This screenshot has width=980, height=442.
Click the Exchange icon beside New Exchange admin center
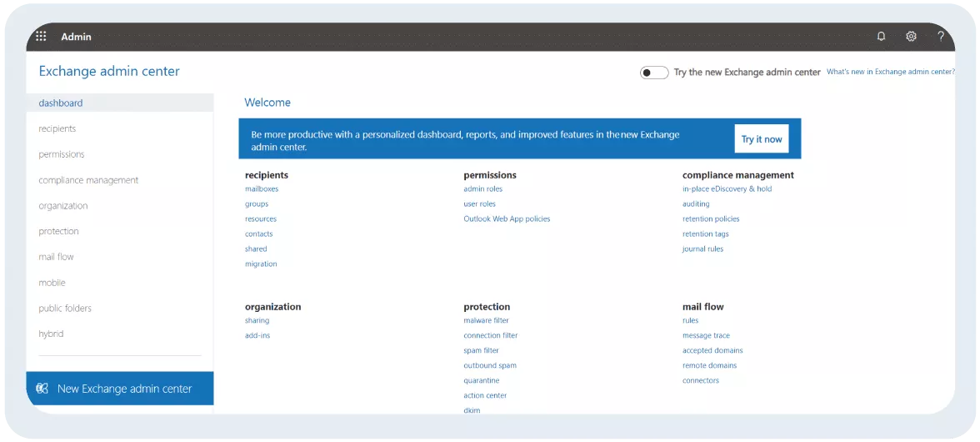click(42, 389)
